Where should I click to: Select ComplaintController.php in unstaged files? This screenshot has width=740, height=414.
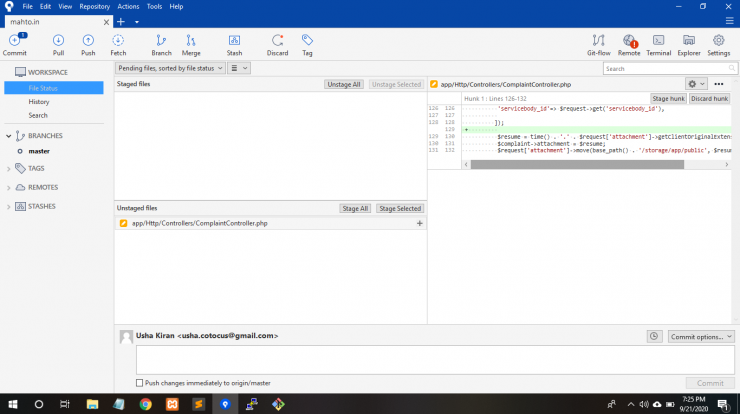click(x=270, y=223)
